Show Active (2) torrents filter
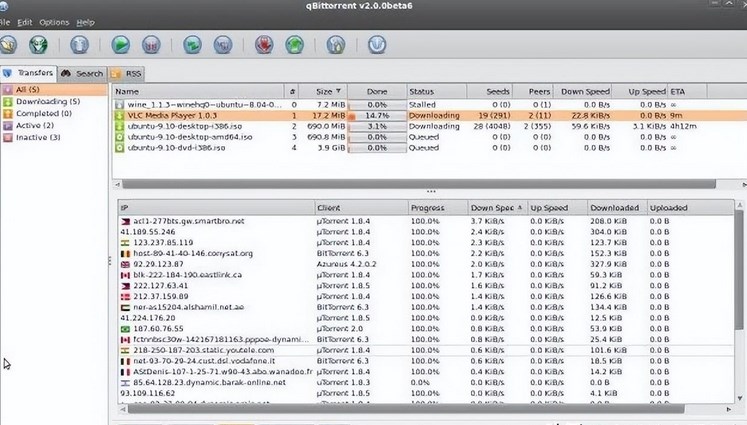The height and width of the screenshot is (425, 747). 36,125
